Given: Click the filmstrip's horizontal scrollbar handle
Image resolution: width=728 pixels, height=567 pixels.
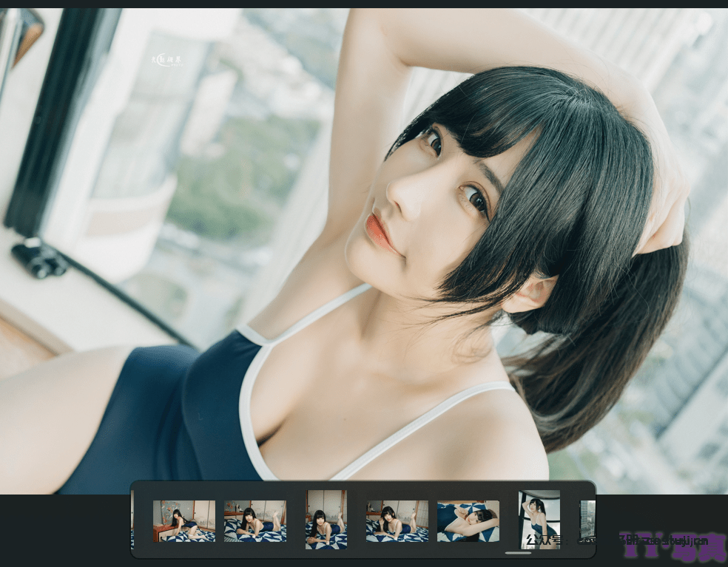Looking at the screenshot, I should (518, 553).
